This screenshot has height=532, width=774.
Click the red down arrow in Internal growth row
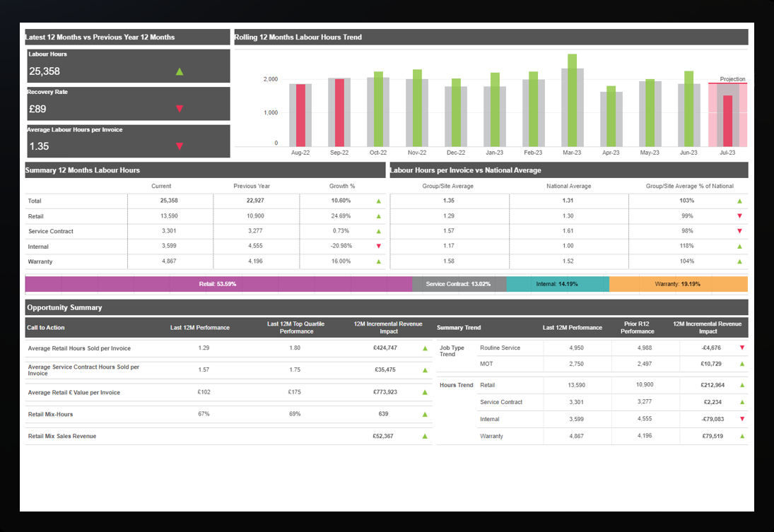(379, 247)
